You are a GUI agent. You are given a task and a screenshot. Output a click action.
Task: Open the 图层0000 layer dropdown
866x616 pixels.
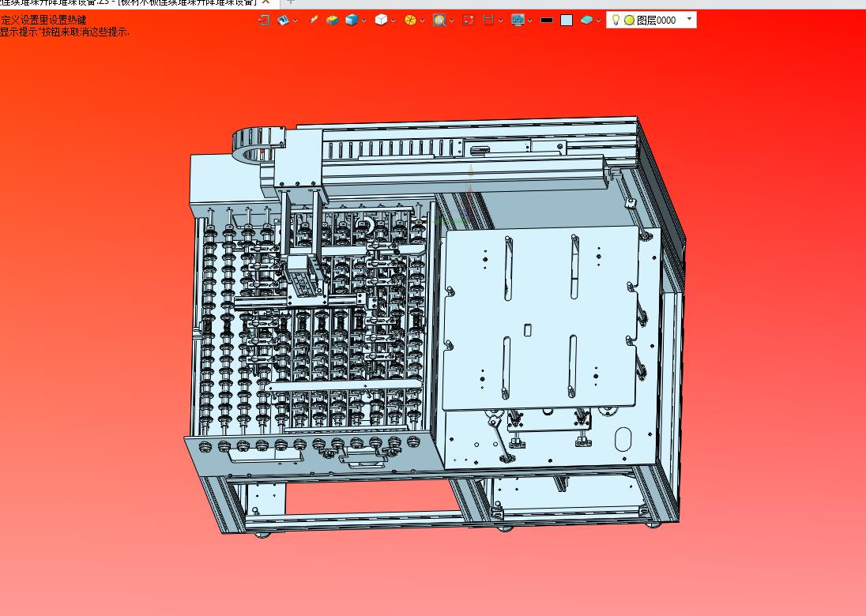pyautogui.click(x=689, y=19)
